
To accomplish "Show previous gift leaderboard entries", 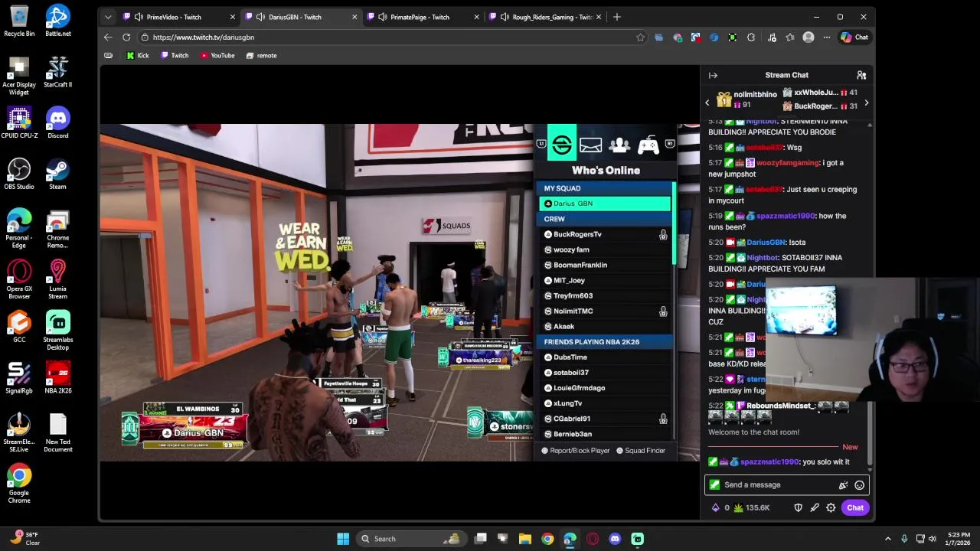I will (x=707, y=103).
